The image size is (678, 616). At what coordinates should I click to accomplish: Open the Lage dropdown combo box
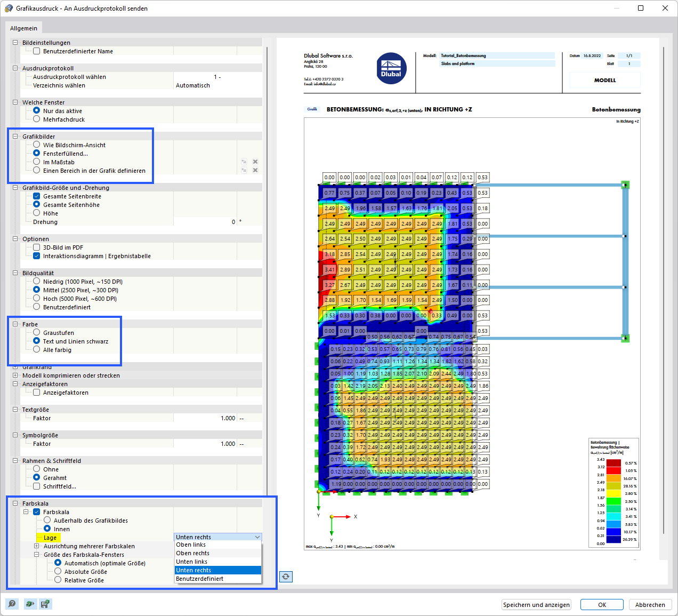click(x=217, y=537)
